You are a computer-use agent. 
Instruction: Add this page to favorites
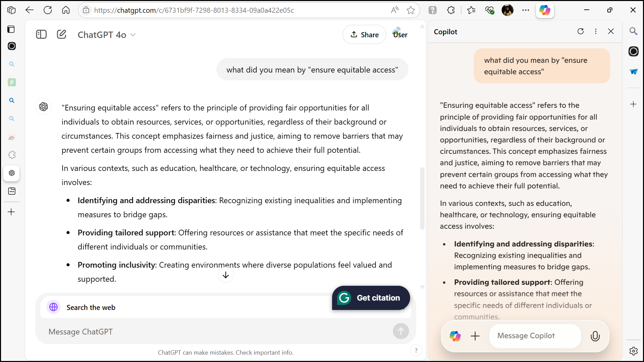click(x=411, y=10)
